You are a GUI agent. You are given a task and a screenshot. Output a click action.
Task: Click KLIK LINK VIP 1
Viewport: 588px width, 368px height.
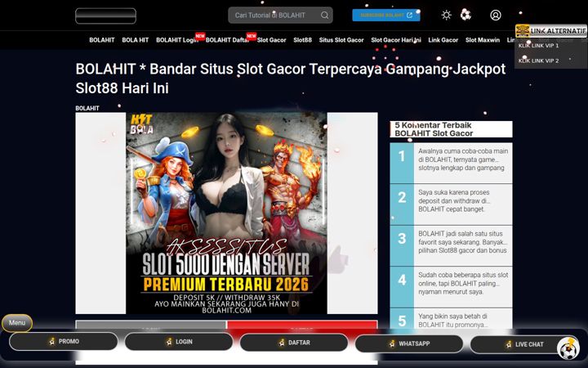pos(538,46)
